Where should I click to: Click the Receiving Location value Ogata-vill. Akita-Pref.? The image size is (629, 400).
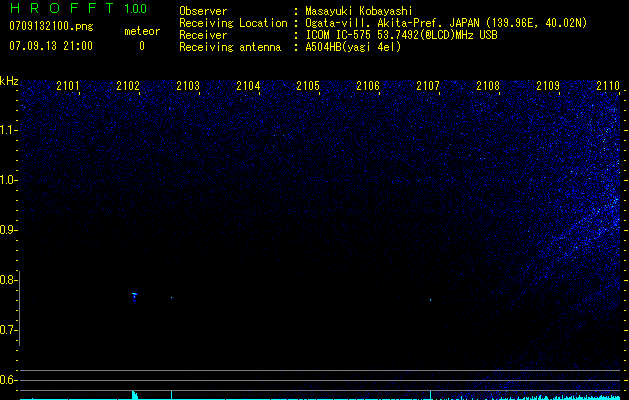click(x=373, y=23)
